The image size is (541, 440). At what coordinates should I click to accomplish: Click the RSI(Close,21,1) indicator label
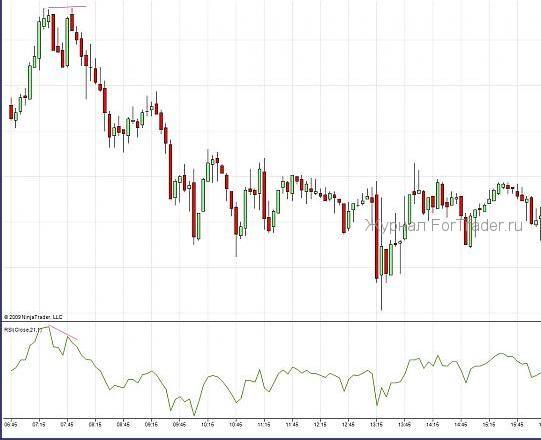[x=23, y=330]
